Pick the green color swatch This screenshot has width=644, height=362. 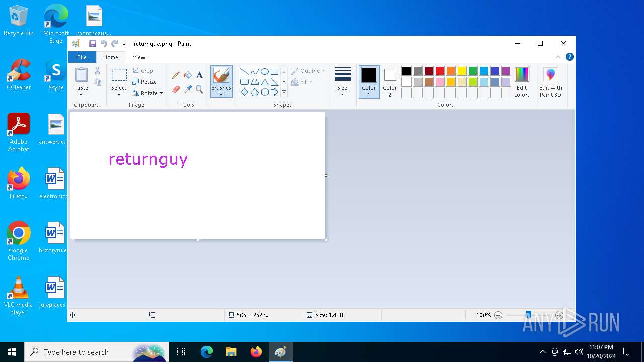[473, 71]
